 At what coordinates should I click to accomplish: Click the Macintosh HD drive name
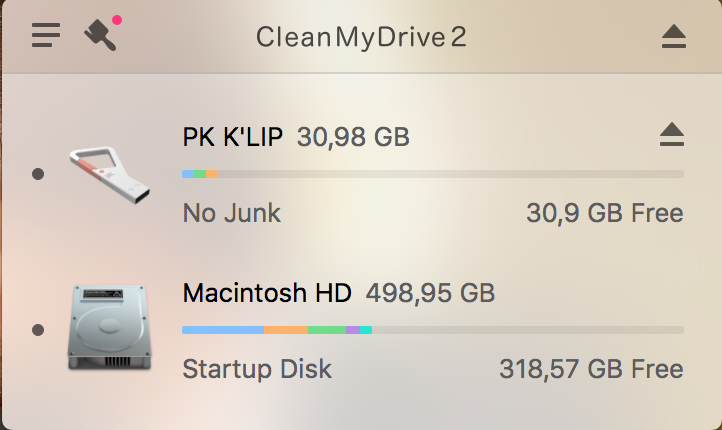267,293
